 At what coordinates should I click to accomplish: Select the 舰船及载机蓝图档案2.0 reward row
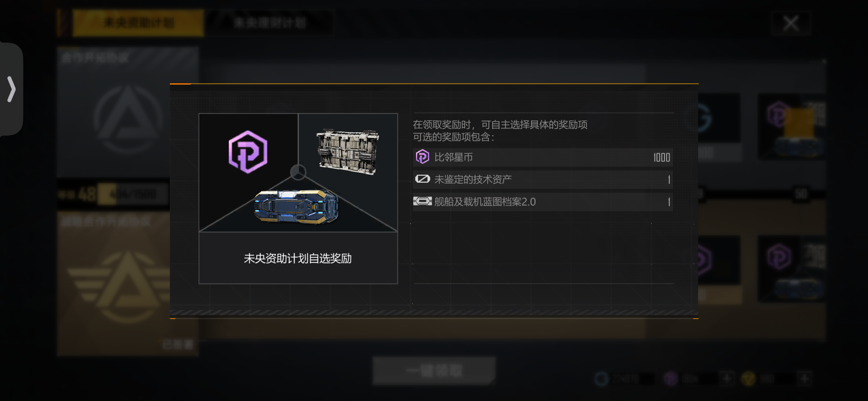[542, 201]
